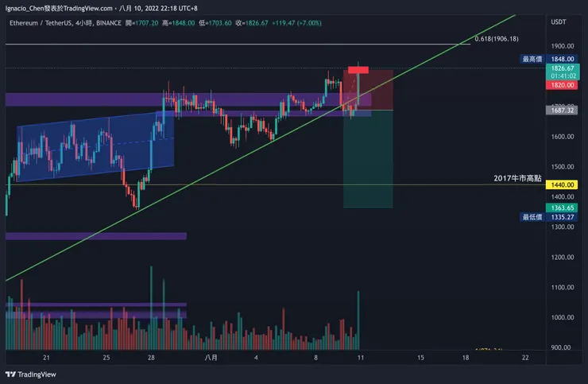The height and width of the screenshot is (384, 588).
Task: Click the gray 1687.32 price label
Action: click(x=562, y=111)
